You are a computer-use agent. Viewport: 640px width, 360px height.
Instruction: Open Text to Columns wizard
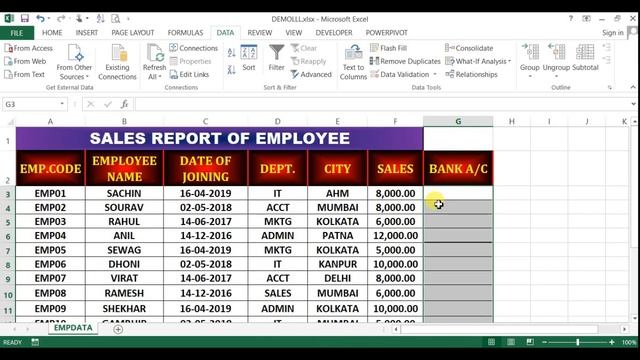353,62
